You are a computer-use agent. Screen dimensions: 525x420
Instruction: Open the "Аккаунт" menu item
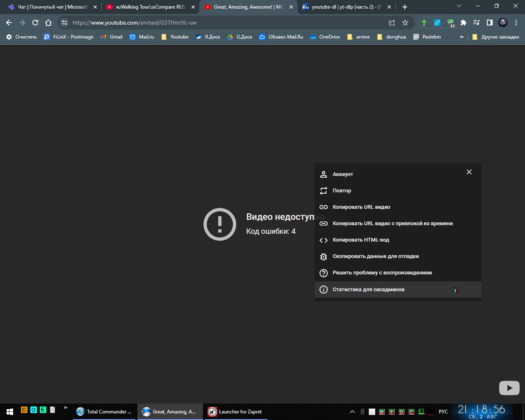click(x=342, y=174)
